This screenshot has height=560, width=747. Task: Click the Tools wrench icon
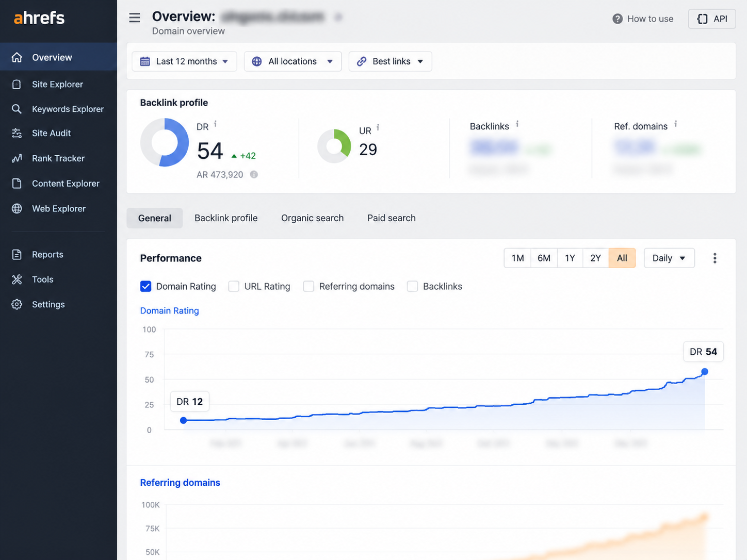[x=17, y=279]
